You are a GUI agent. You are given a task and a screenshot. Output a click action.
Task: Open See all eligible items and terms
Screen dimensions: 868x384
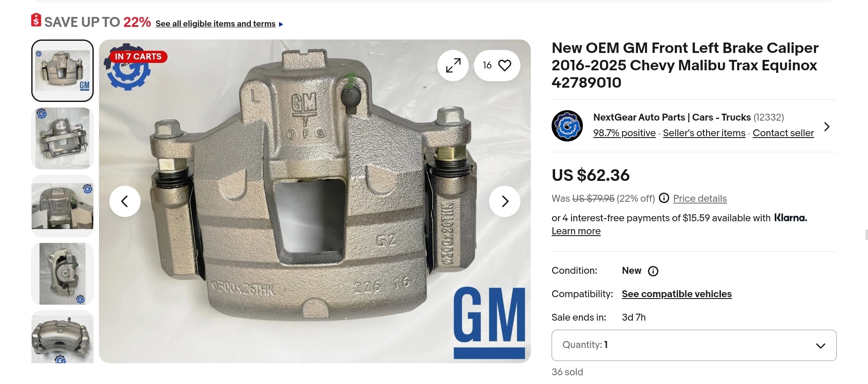216,24
